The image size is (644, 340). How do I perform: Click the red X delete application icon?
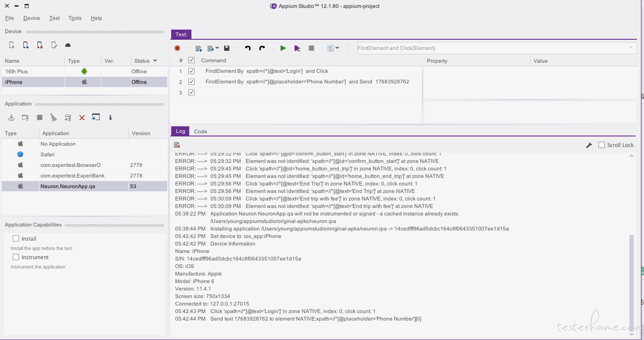82,117
